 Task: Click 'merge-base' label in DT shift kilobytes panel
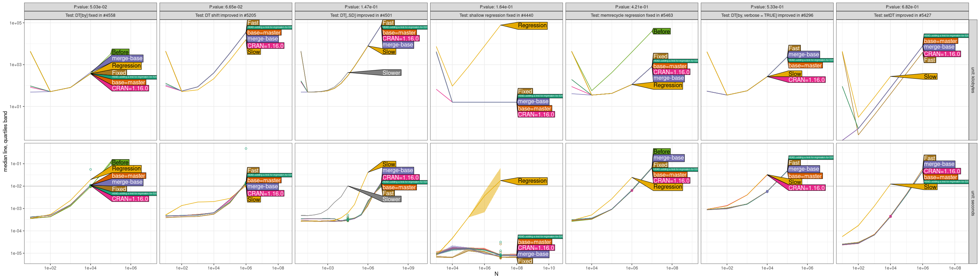(262, 39)
